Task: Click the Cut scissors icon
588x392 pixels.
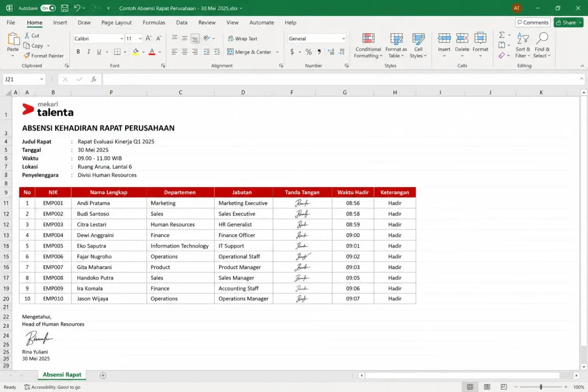Action: (x=27, y=35)
